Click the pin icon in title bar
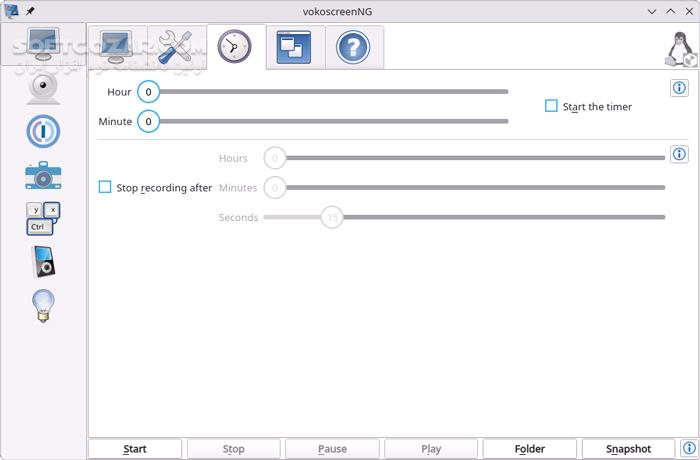The width and height of the screenshot is (700, 460). [x=30, y=11]
